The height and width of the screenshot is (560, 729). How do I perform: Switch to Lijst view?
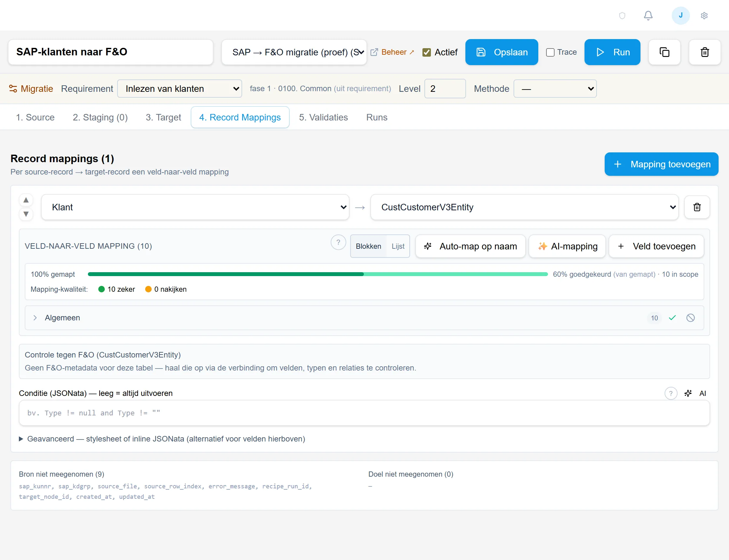[398, 246]
